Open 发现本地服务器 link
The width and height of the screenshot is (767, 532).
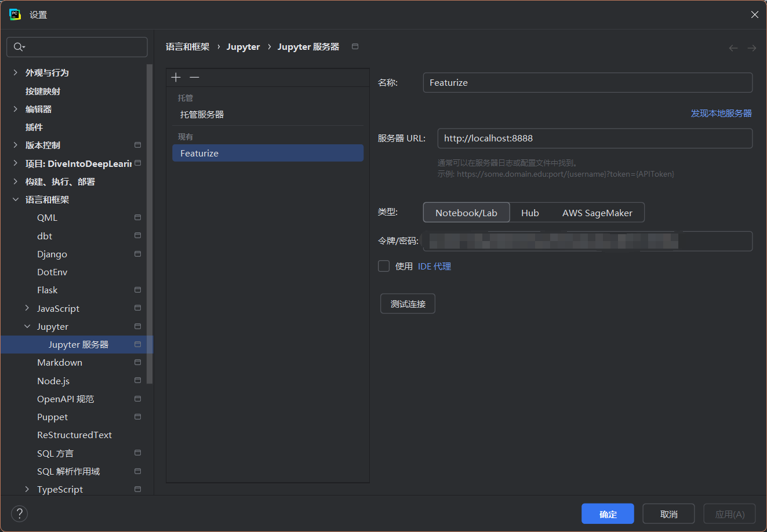721,114
